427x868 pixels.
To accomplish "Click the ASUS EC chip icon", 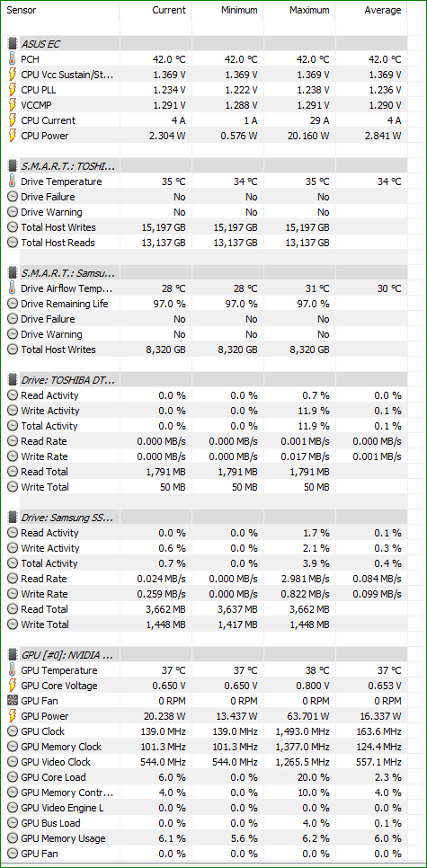I will [13, 44].
